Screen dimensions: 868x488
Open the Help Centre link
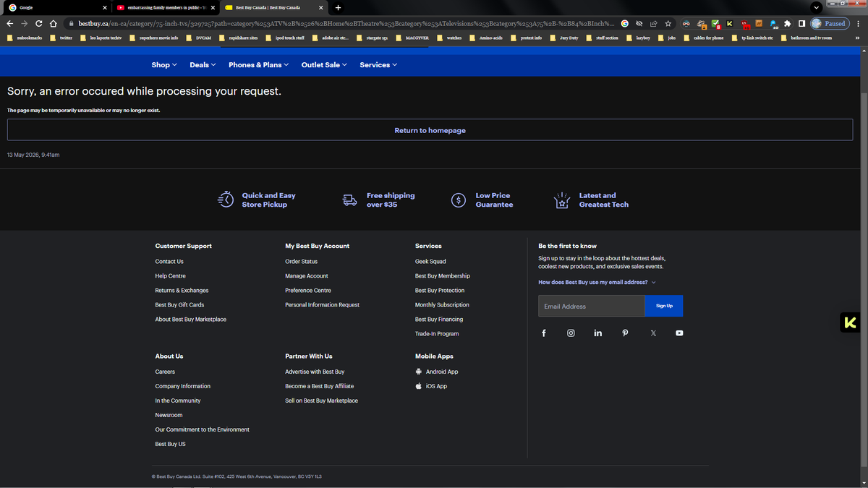point(170,276)
